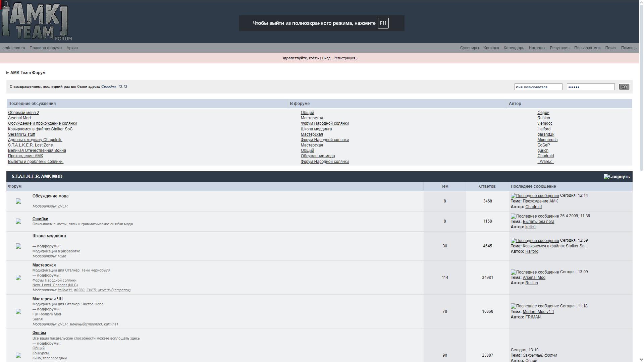The height and width of the screenshot is (362, 644).
Task: Open Школа моддинга in В форуме column
Action: click(x=316, y=129)
